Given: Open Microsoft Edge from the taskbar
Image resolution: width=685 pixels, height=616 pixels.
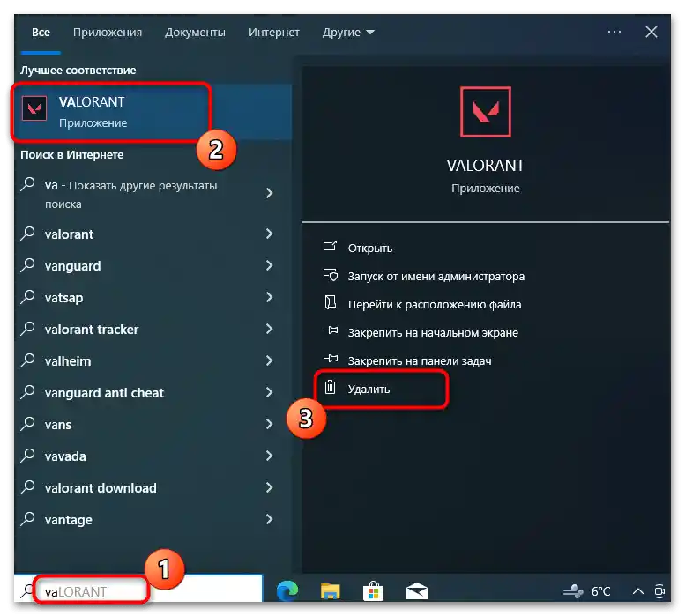Looking at the screenshot, I should coord(287,591).
